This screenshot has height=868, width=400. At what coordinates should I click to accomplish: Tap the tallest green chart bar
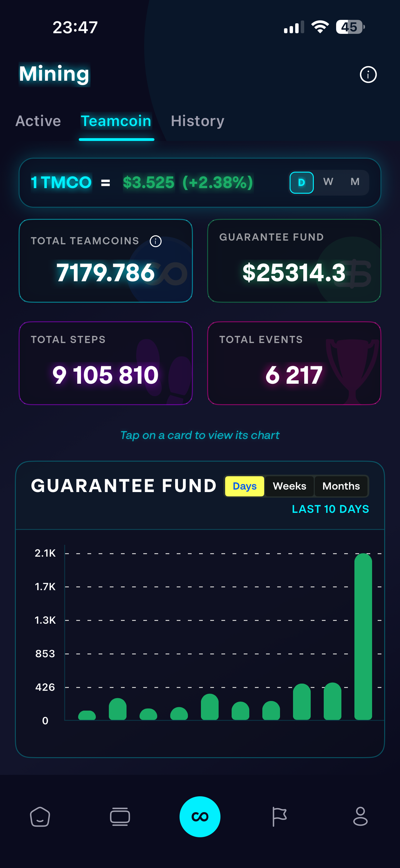tap(363, 637)
